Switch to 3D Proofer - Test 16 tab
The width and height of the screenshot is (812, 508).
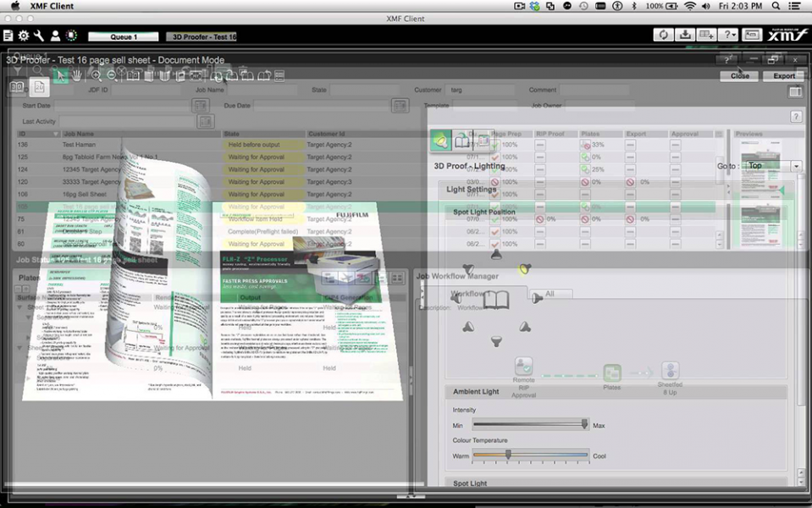pyautogui.click(x=202, y=36)
